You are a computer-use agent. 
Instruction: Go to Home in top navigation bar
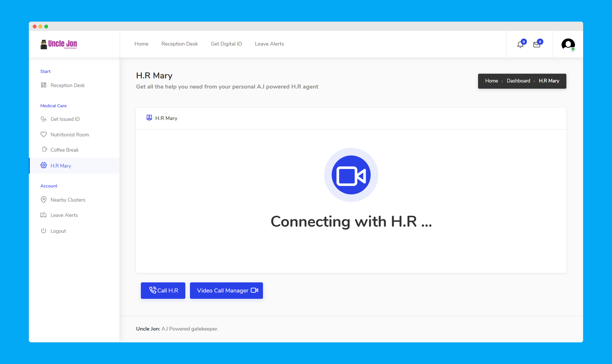point(141,44)
